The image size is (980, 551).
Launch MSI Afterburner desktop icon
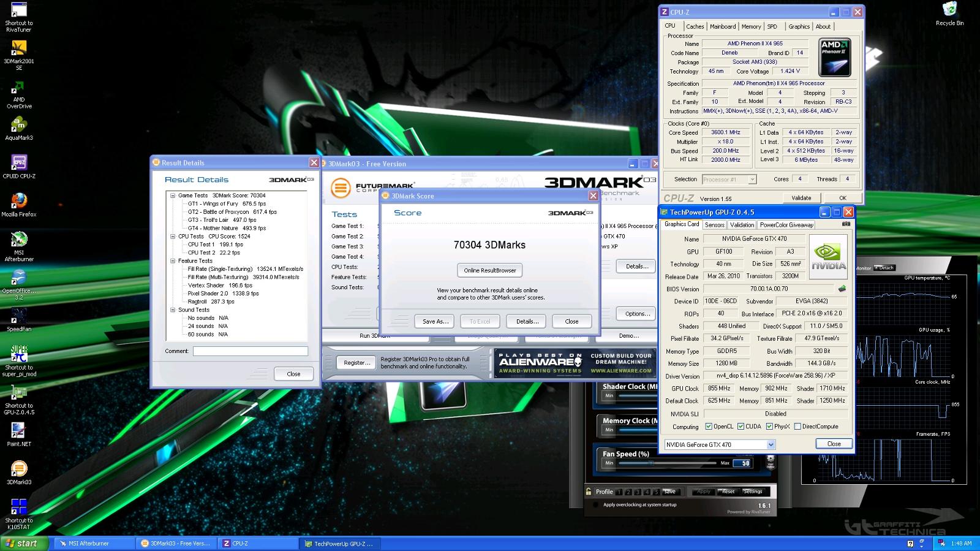pyautogui.click(x=19, y=246)
